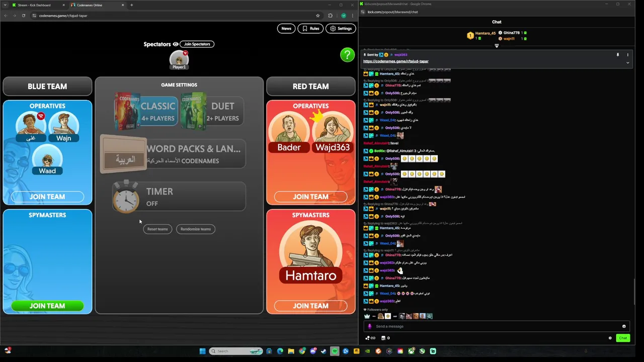This screenshot has height=362, width=644.
Task: Open the Xbox app from taskbar
Action: (x=411, y=351)
